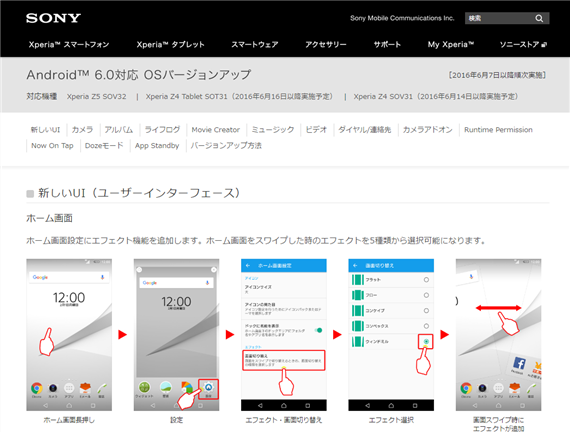The image size is (570, 432).
Task: Click Chrome icon in first phone screenshot
Action: [36, 388]
